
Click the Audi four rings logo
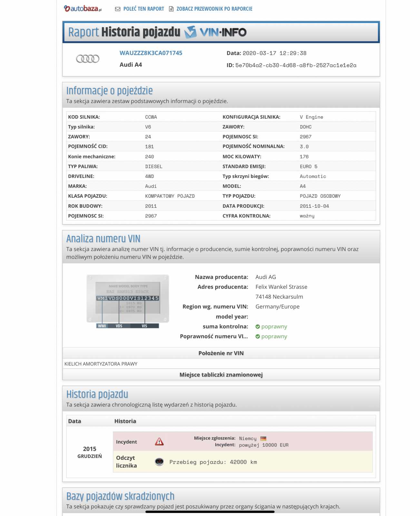[88, 59]
